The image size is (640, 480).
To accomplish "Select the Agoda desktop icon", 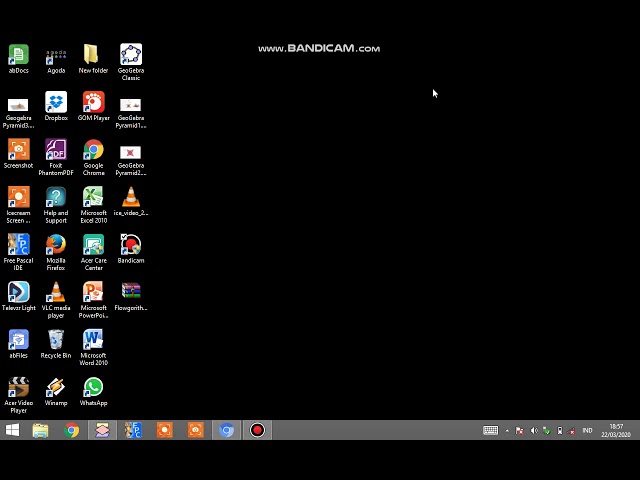I will [56, 59].
